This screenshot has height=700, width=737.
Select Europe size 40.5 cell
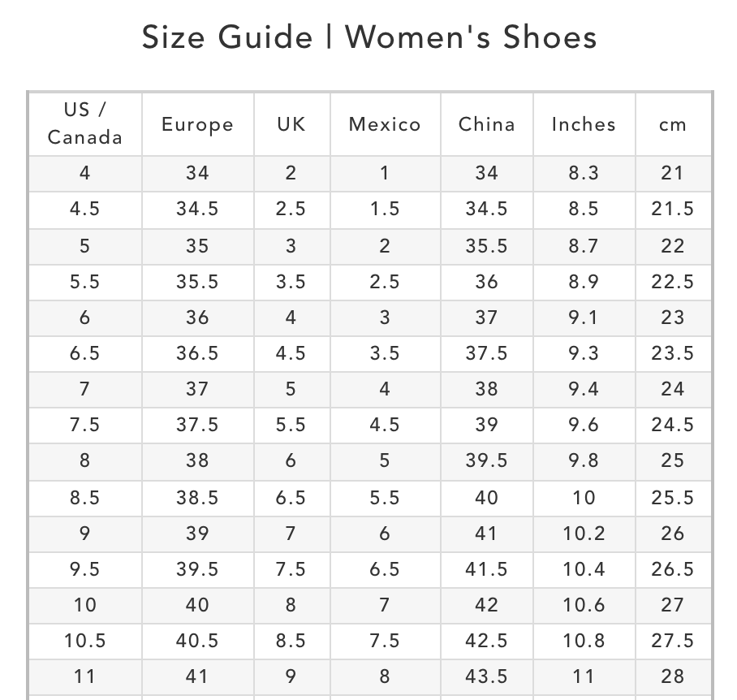pos(197,640)
